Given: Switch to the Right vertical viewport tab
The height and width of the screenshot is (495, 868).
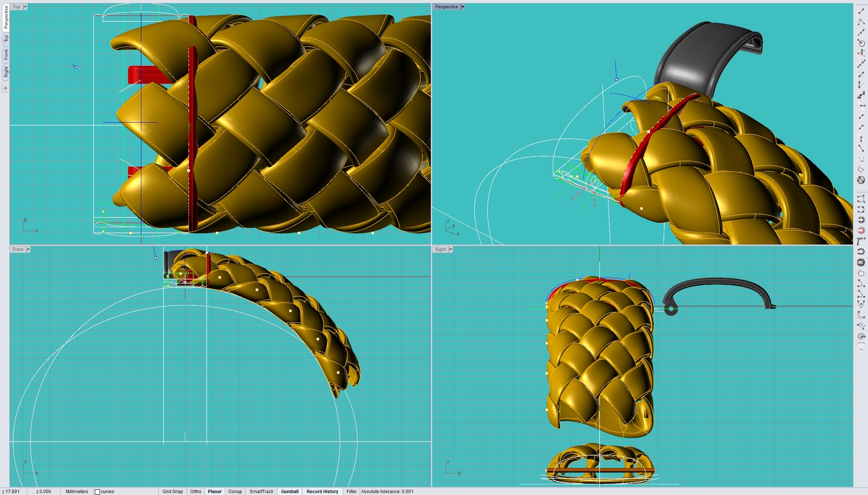Looking at the screenshot, I should pyautogui.click(x=6, y=72).
